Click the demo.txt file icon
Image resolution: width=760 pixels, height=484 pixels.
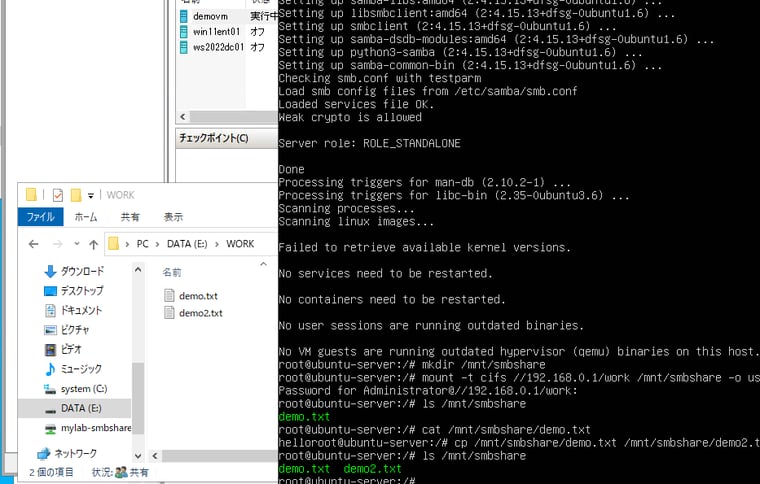(x=169, y=295)
